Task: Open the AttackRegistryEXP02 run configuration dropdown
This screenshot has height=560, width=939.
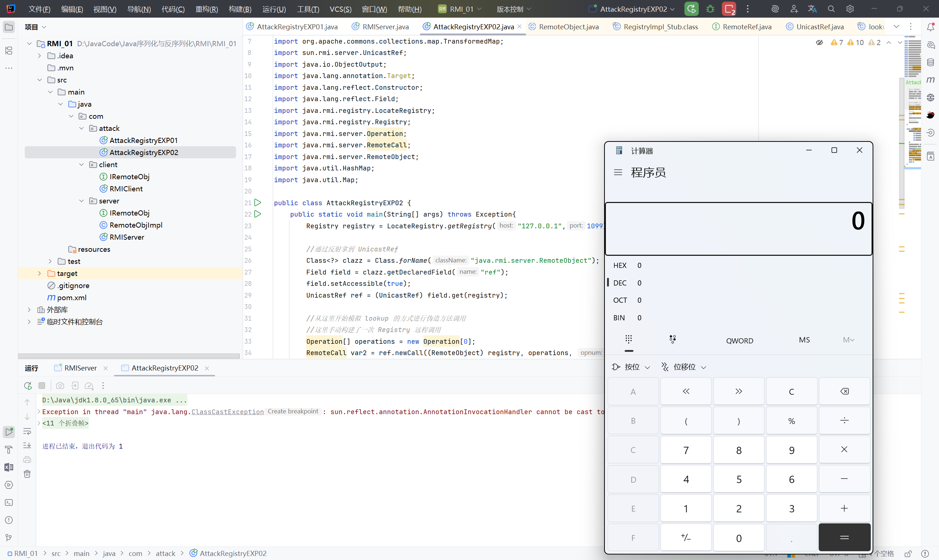Action: [x=633, y=9]
